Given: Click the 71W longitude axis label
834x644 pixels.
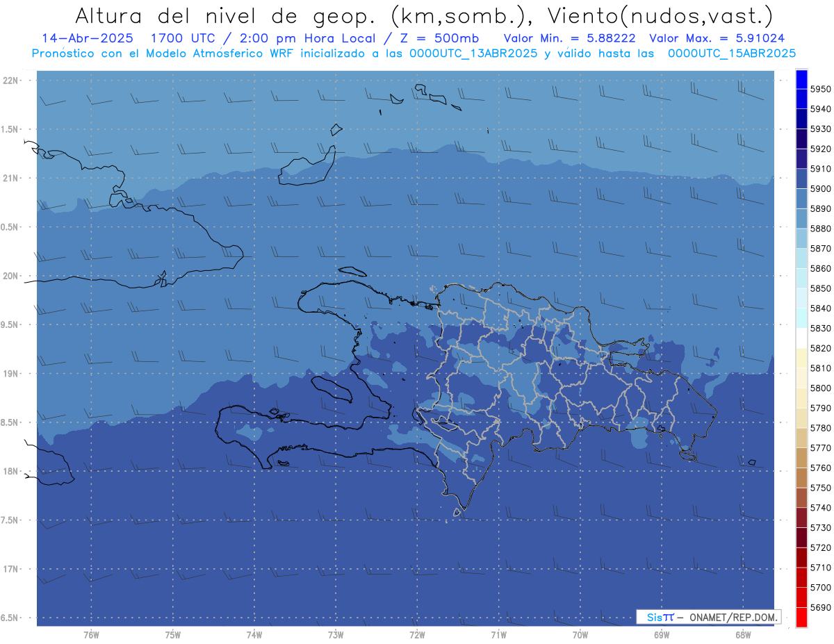Looking at the screenshot, I should click(x=498, y=635).
